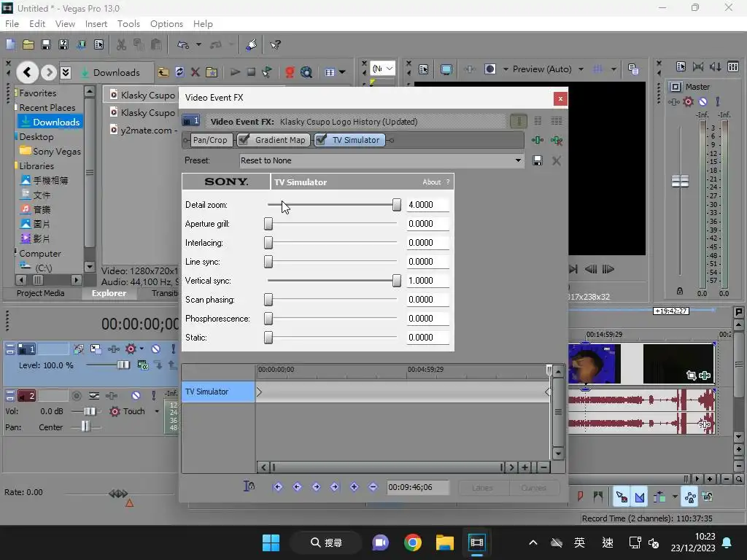The height and width of the screenshot is (560, 747).
Task: Open the Preset dropdown list
Action: pyautogui.click(x=518, y=160)
